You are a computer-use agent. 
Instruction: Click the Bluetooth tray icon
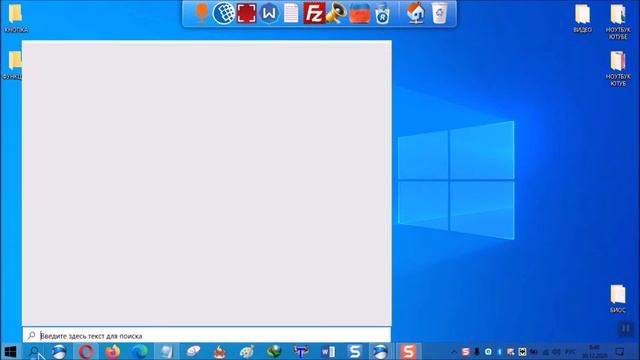coord(500,351)
